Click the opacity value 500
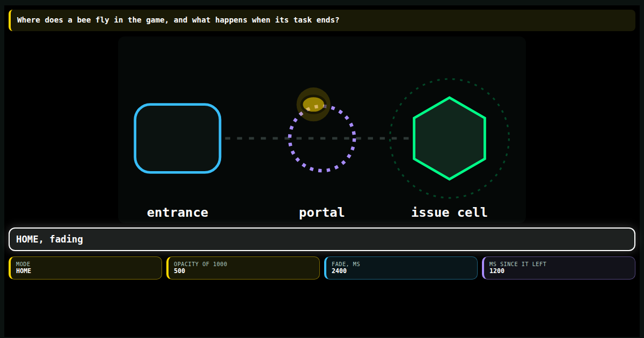Screen dimensions: 644x338 [180, 271]
